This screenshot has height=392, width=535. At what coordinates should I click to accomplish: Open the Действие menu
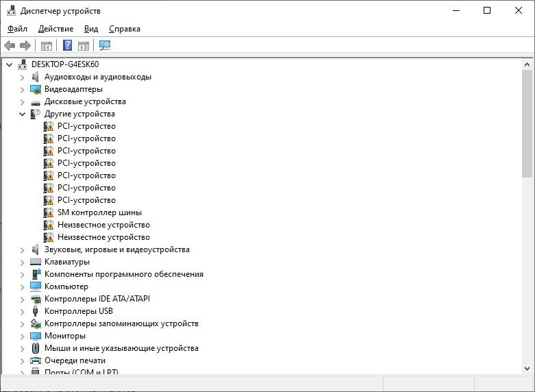pyautogui.click(x=55, y=29)
